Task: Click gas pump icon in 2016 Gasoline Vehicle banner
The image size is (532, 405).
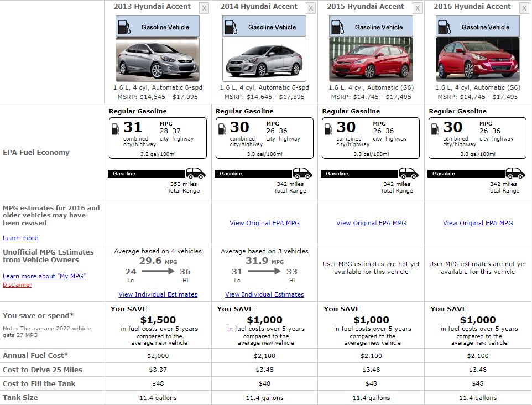Action: click(444, 27)
